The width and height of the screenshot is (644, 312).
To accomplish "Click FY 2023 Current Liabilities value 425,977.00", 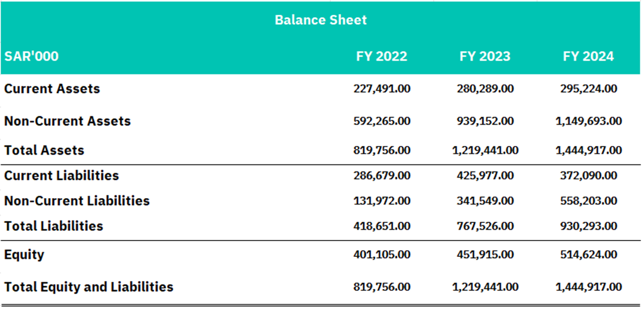I will [485, 176].
